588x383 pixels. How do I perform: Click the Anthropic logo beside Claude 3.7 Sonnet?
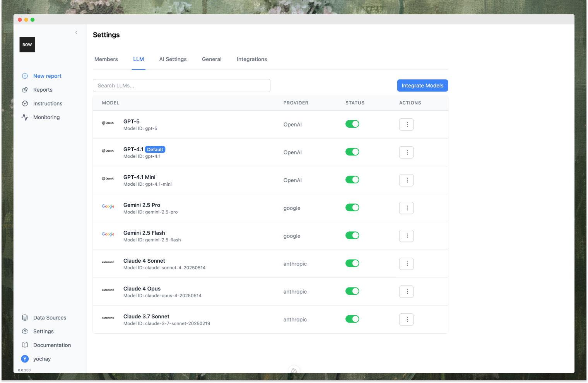click(108, 318)
